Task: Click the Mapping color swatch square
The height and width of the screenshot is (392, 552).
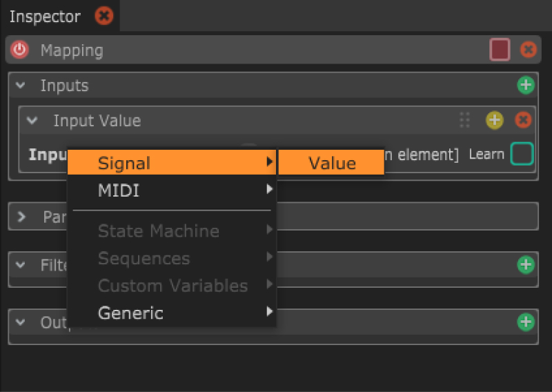Action: (500, 50)
